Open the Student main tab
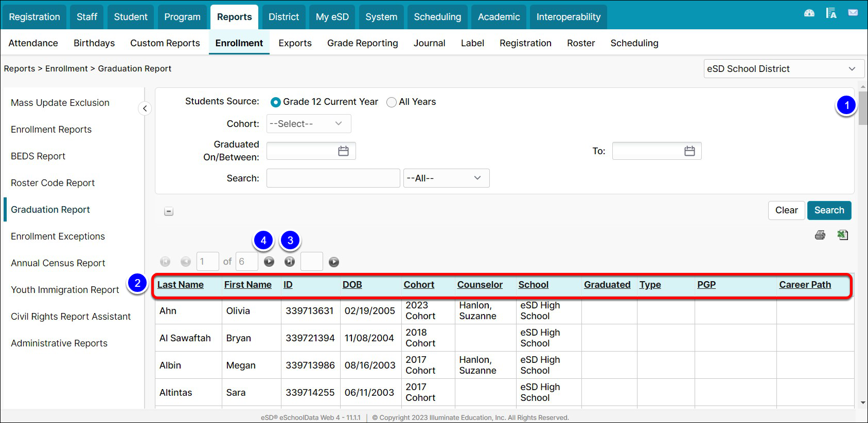This screenshot has width=868, height=423. 131,17
